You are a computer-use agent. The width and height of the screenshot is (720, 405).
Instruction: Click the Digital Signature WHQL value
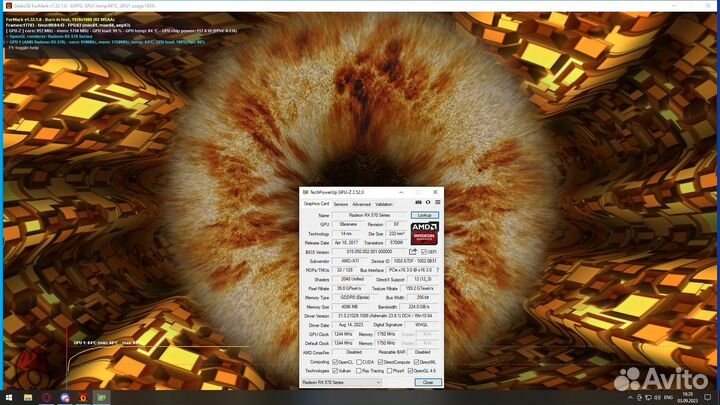tap(422, 325)
